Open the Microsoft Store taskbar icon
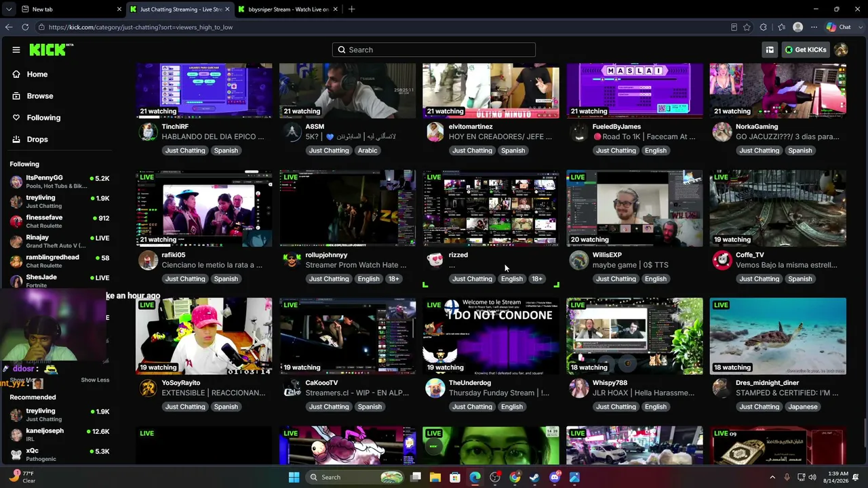Viewport: 868px width, 488px height. [x=455, y=477]
